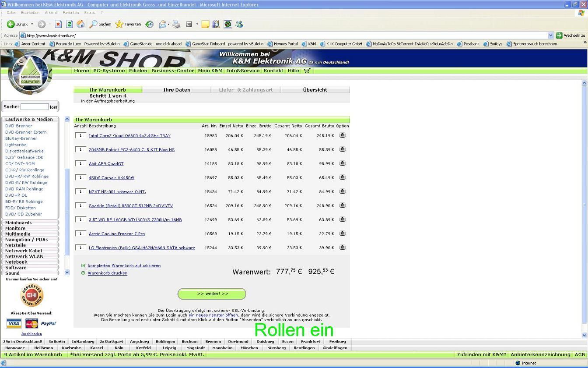Select Ihr Warenkorb checkout step
588x368 pixels.
click(108, 90)
